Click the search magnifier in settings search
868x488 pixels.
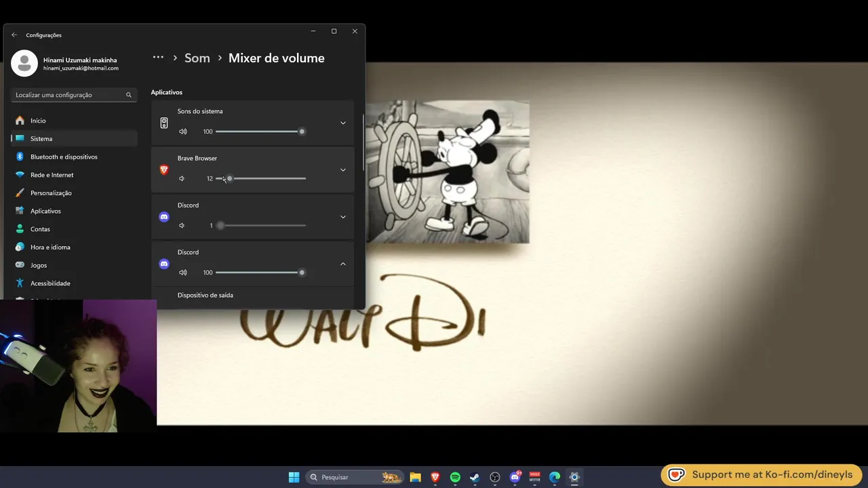click(x=129, y=95)
